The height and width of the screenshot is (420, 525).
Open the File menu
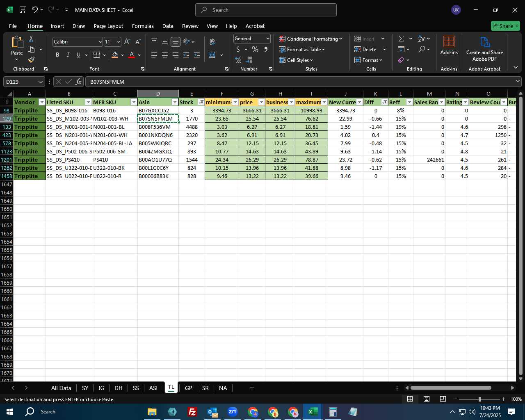(x=13, y=26)
